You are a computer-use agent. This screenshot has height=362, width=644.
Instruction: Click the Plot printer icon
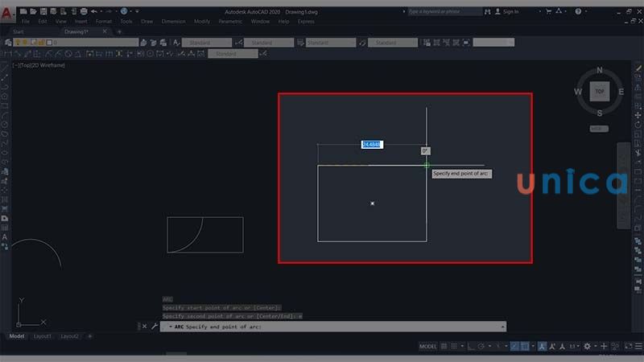coord(82,12)
